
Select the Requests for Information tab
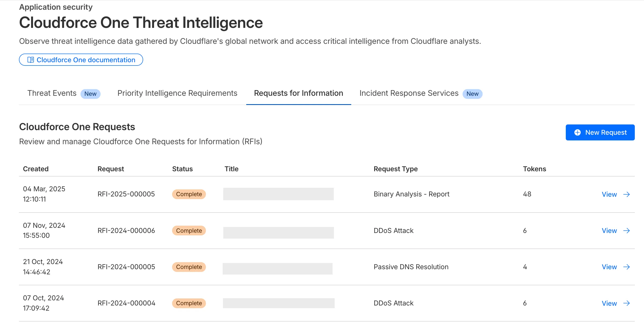point(298,93)
